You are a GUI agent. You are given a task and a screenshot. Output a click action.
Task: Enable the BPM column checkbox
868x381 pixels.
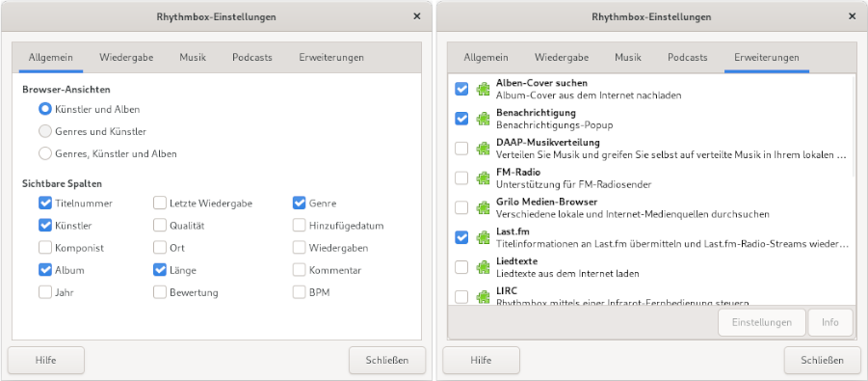(299, 292)
